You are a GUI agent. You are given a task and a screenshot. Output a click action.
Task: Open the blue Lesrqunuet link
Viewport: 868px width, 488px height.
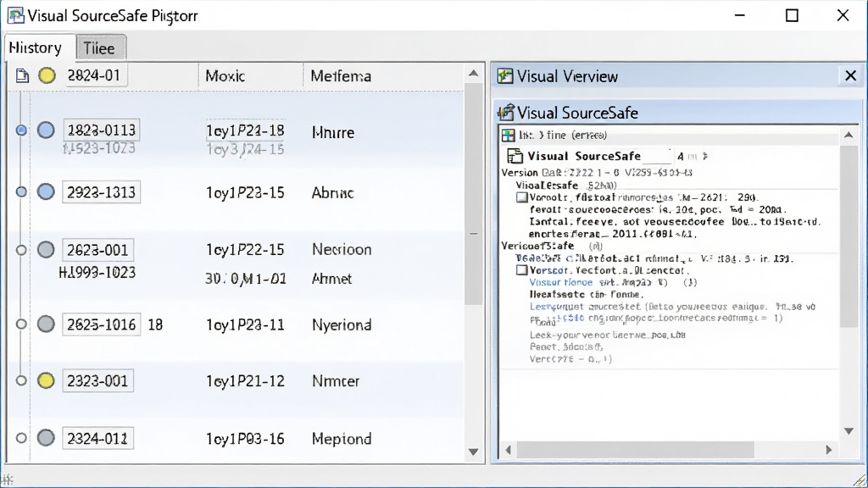[x=557, y=307]
